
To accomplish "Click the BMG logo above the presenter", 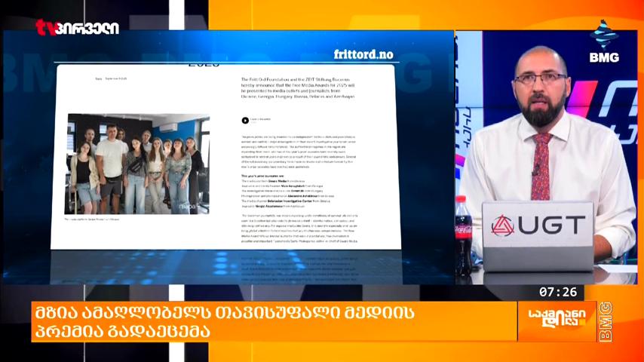I will pyautogui.click(x=604, y=42).
